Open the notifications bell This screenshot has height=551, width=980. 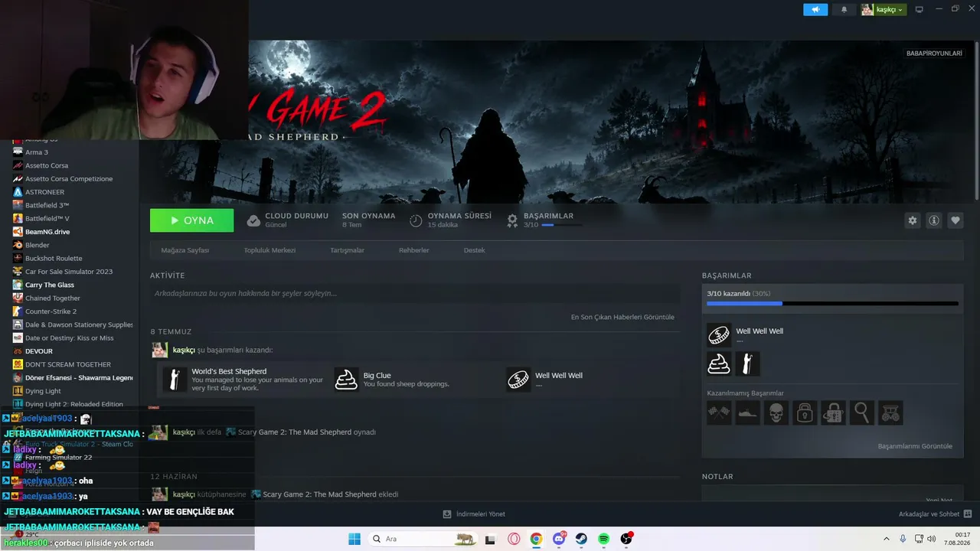click(844, 9)
